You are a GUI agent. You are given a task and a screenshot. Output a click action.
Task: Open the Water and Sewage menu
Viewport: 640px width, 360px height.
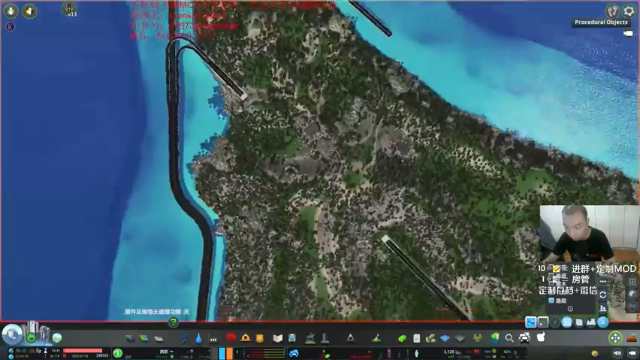(198, 338)
